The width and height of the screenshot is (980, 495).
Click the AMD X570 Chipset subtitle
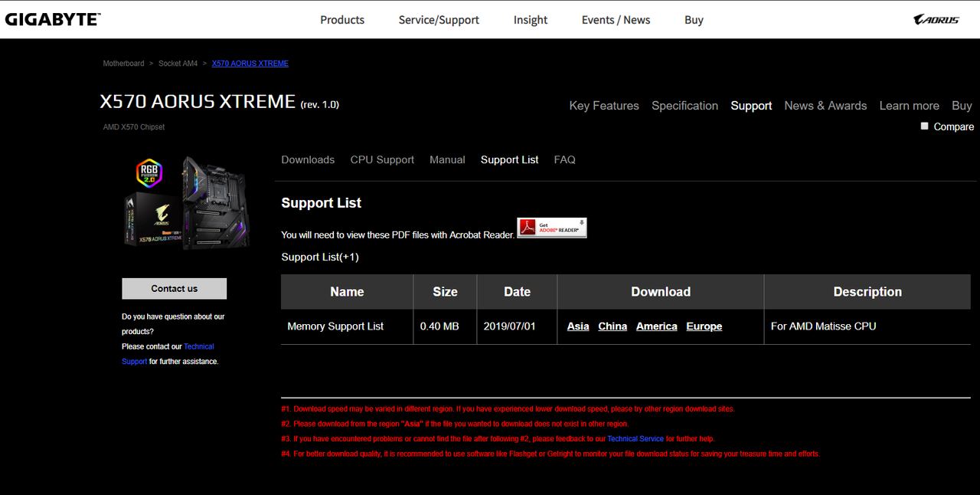click(134, 127)
